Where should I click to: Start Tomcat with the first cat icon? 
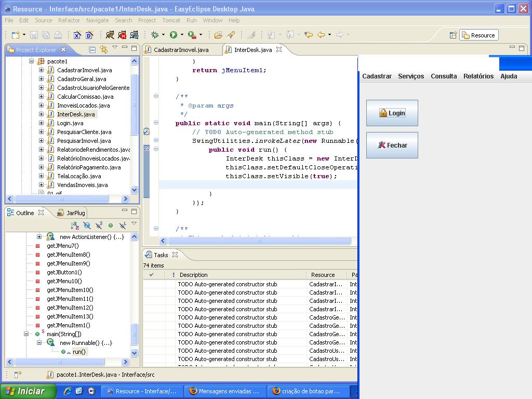(110, 35)
